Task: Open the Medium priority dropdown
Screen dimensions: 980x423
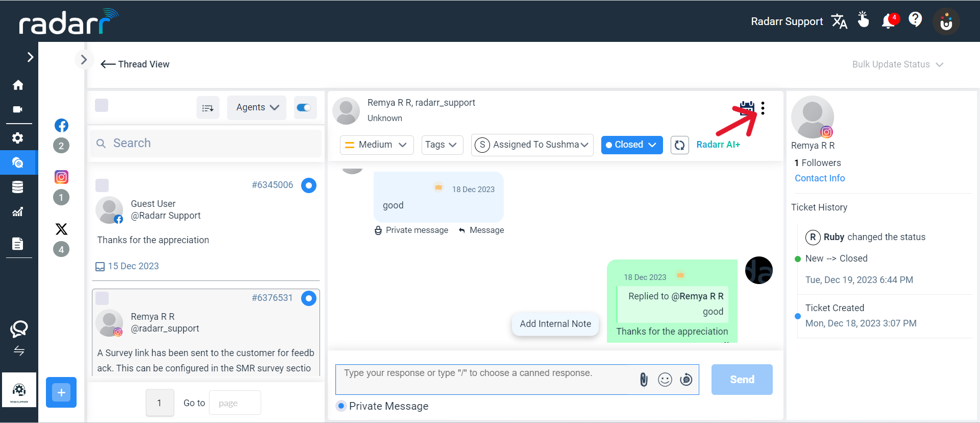Action: 376,145
